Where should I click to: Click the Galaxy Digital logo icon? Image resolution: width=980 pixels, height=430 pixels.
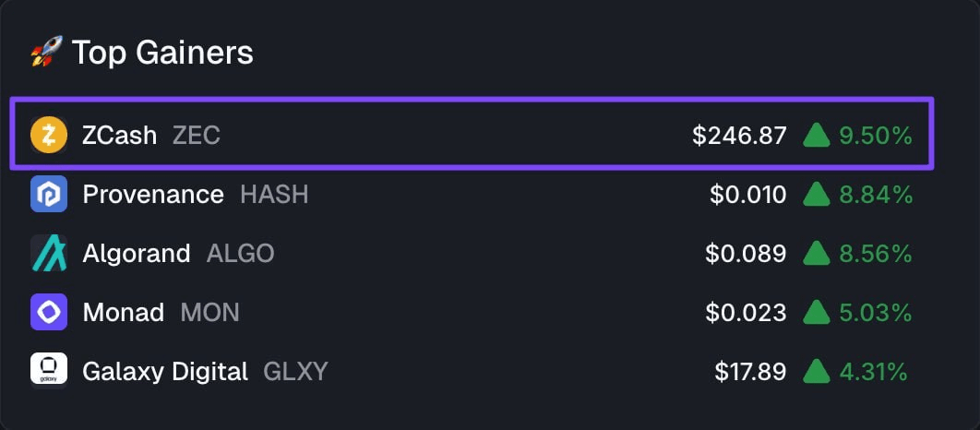pyautogui.click(x=49, y=371)
